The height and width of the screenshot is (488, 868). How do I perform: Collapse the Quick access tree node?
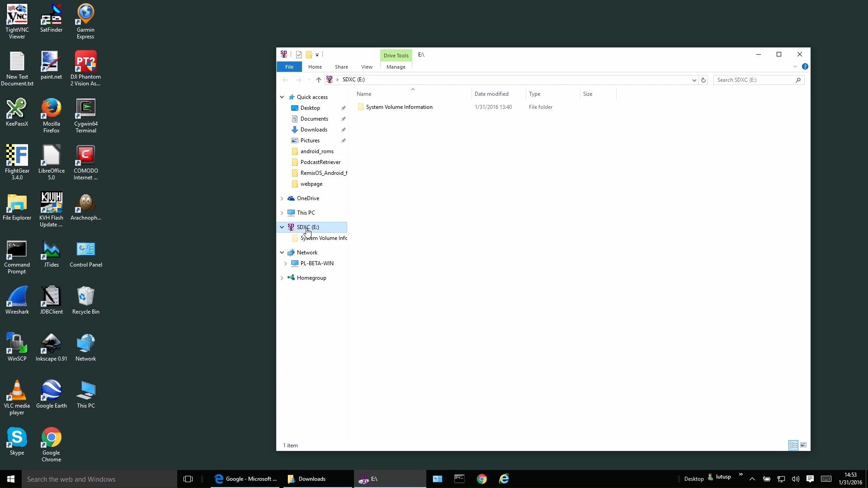(282, 97)
